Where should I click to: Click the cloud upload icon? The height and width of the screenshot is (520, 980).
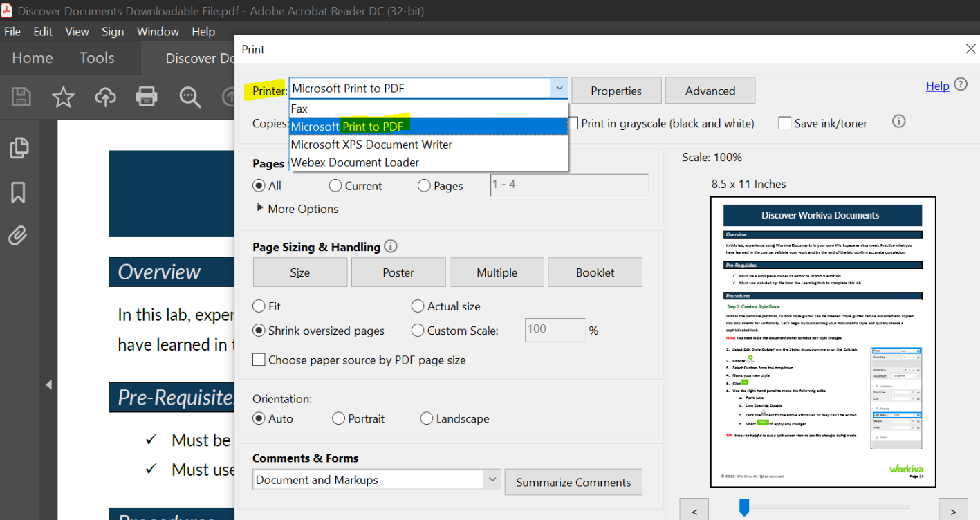coord(105,97)
